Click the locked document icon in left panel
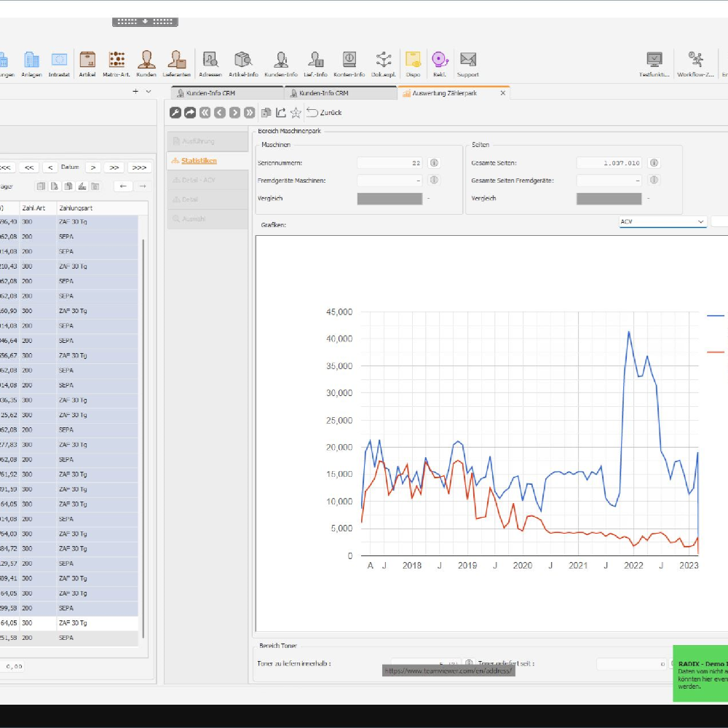 (x=55, y=186)
